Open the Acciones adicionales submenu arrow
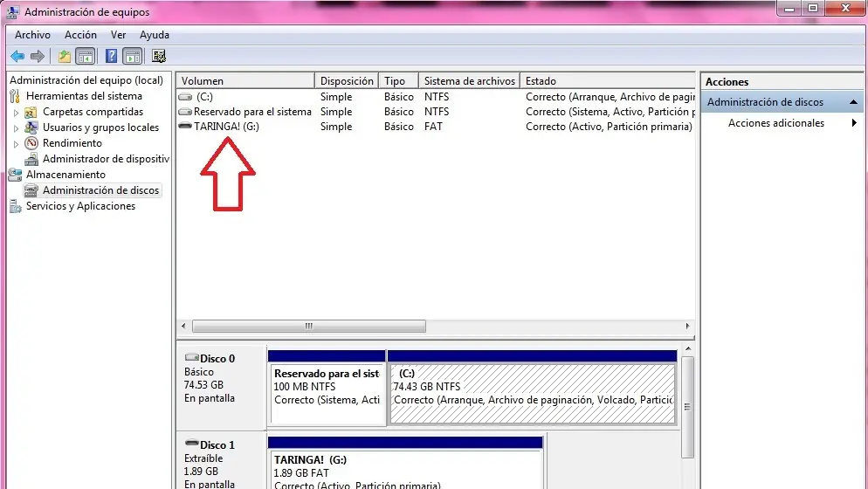The height and width of the screenshot is (489, 868). pyautogui.click(x=854, y=123)
